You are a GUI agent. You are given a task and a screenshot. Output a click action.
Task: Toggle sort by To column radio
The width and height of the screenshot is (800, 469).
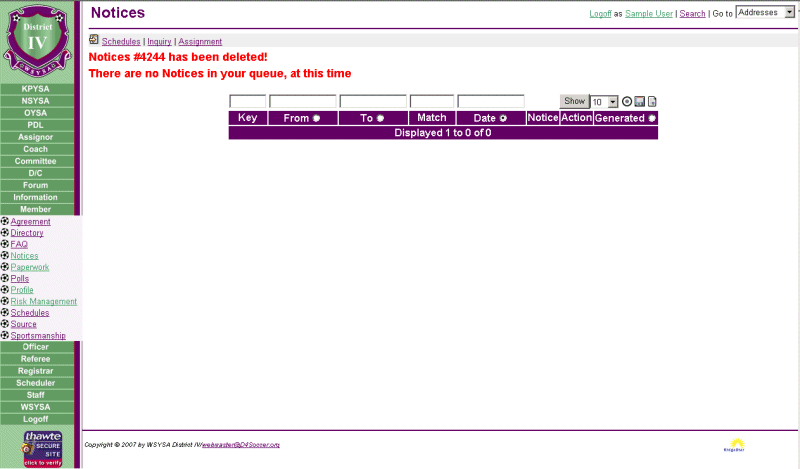pos(381,118)
